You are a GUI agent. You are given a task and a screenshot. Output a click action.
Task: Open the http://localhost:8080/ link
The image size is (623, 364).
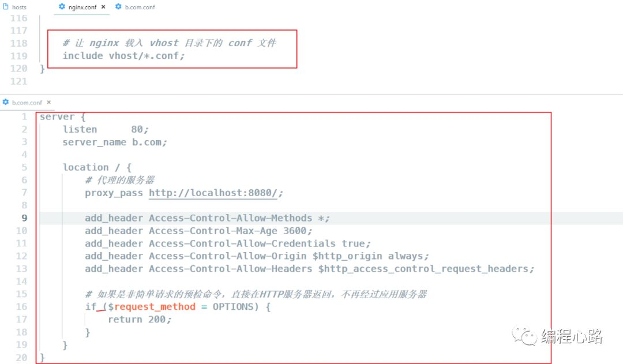[x=213, y=193]
